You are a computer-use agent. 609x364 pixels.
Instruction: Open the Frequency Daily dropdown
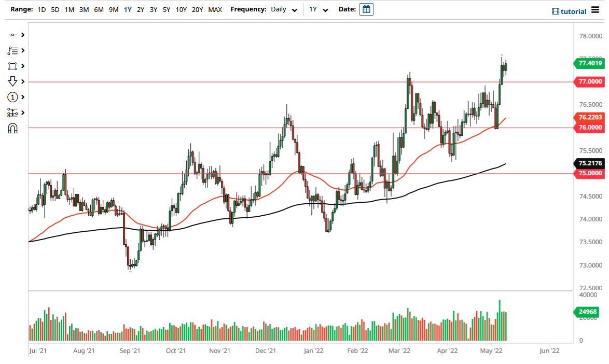click(x=284, y=9)
